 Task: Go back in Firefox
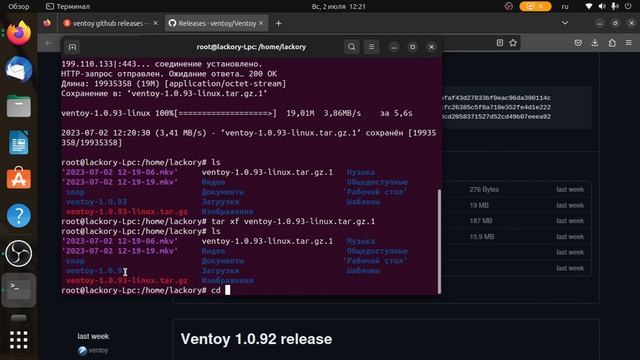[49, 43]
